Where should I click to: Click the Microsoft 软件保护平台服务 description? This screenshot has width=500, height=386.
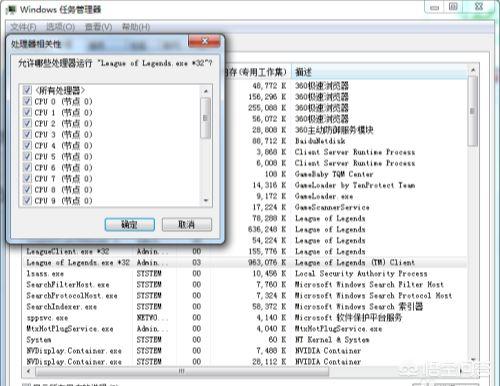coord(349,317)
